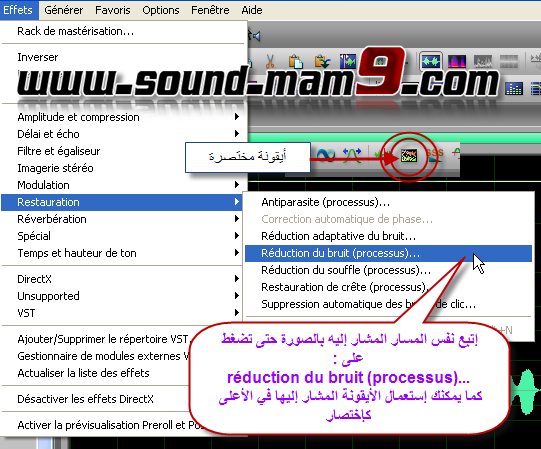Select the waveform display view icon
This screenshot has height=449, width=541.
431,62
